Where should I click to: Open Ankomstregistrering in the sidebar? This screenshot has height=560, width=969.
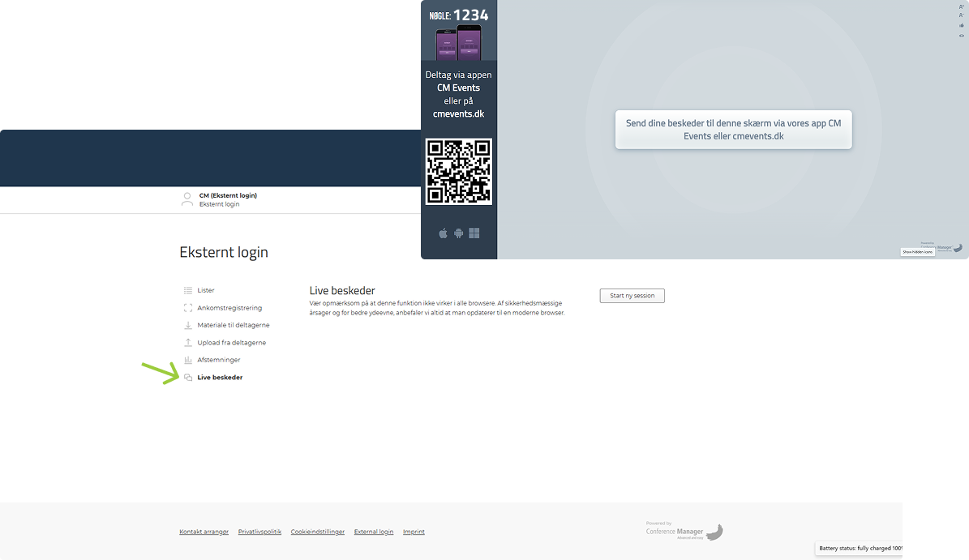(229, 307)
